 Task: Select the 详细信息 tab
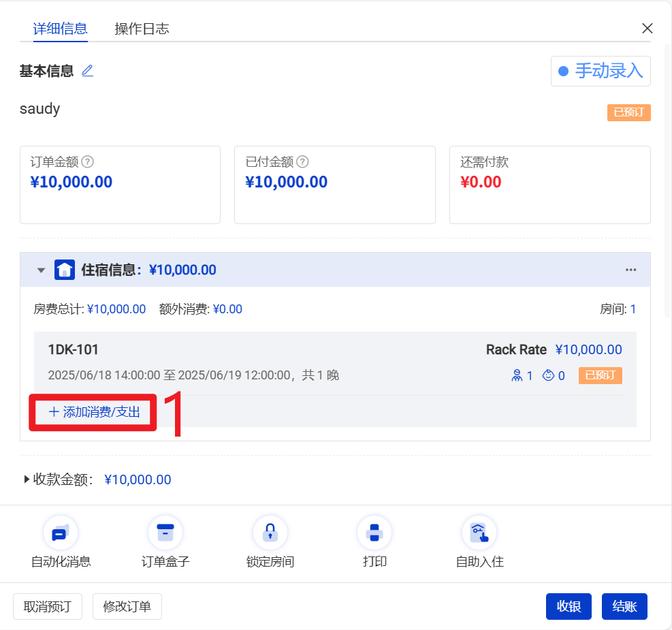tap(60, 29)
